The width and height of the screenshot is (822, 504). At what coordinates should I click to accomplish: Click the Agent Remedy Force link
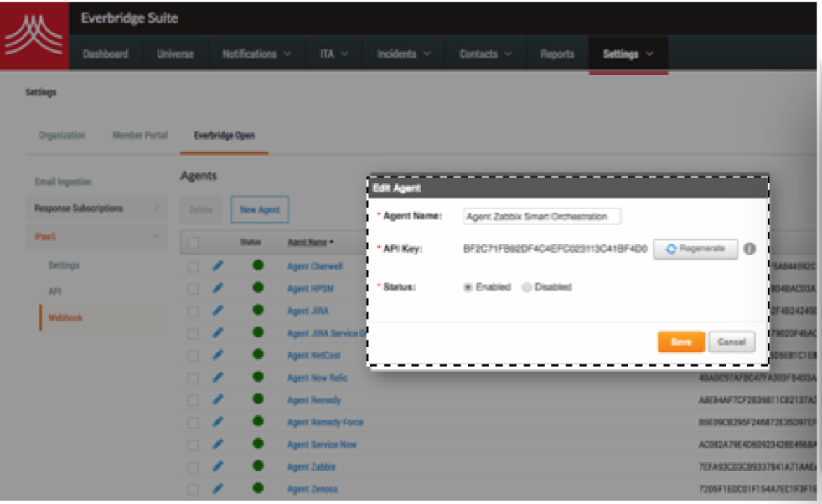pos(325,422)
